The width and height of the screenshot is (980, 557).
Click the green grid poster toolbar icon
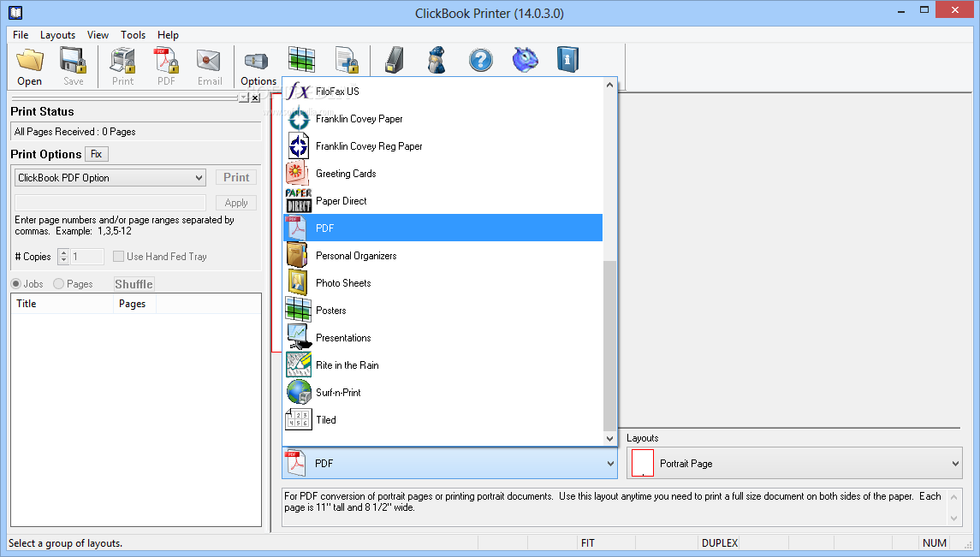(301, 60)
